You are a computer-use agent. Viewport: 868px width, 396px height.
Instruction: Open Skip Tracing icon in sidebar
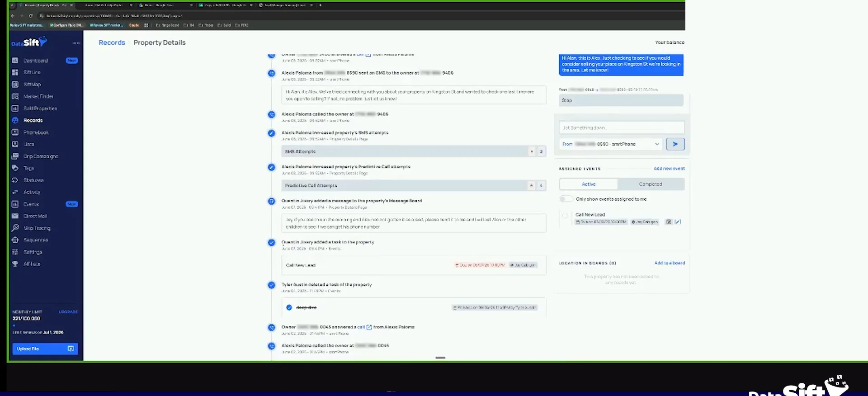15,228
